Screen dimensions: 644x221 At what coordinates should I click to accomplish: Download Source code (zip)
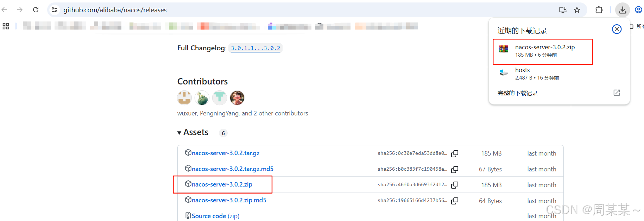point(215,216)
